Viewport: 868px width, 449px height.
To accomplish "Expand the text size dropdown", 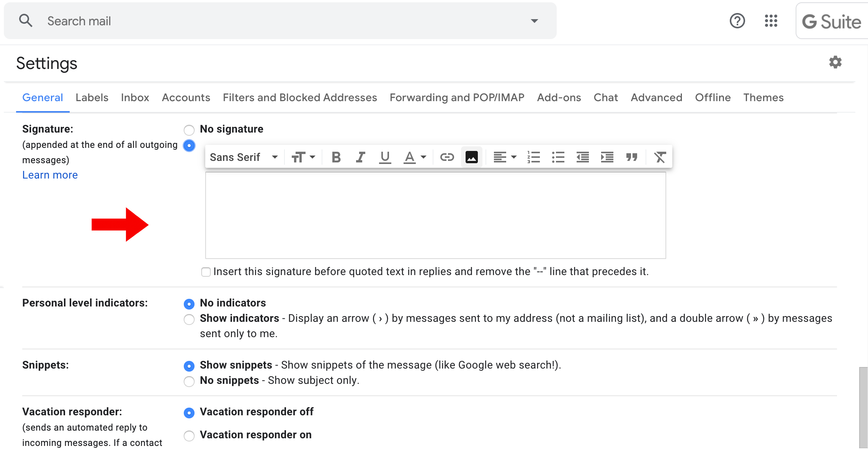I will (x=303, y=157).
